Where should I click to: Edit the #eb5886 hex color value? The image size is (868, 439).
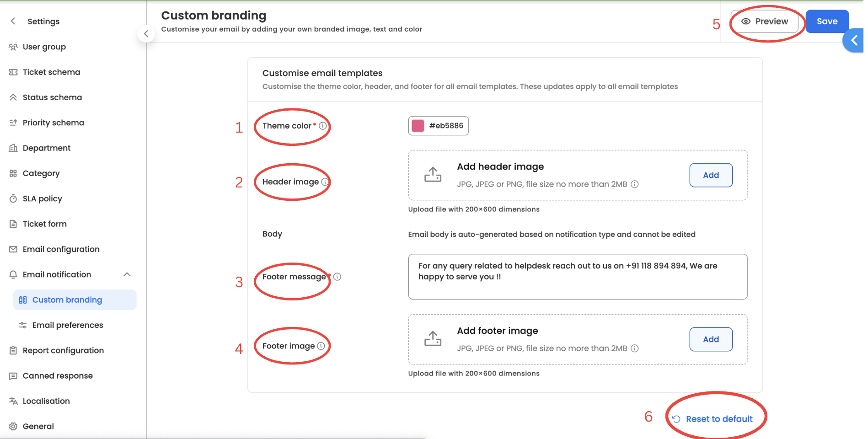click(x=446, y=126)
